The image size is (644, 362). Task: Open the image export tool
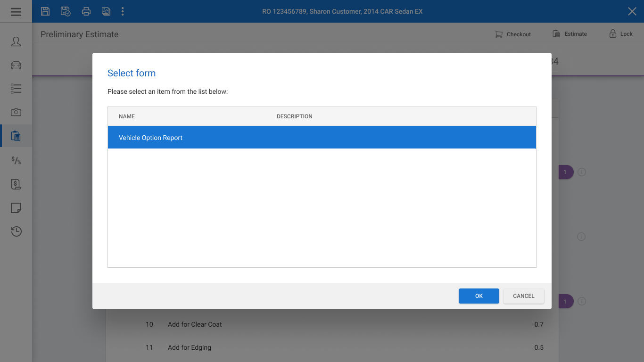106,11
